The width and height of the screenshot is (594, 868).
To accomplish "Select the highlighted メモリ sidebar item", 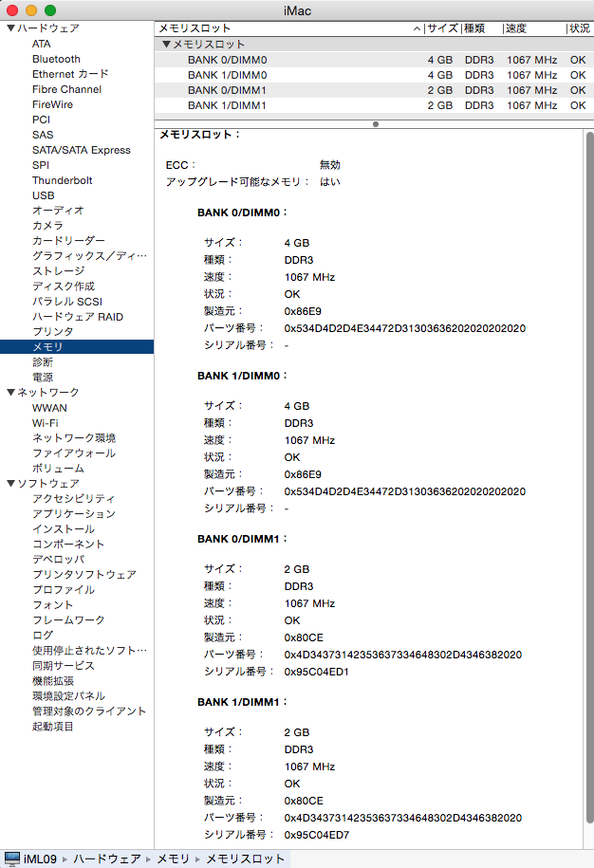I will pos(77,347).
